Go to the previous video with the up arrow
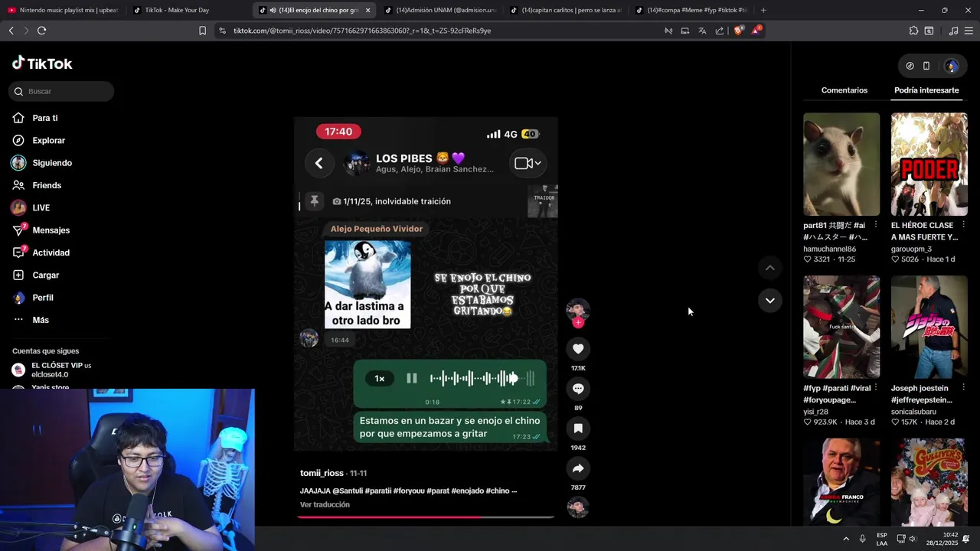 tap(769, 268)
